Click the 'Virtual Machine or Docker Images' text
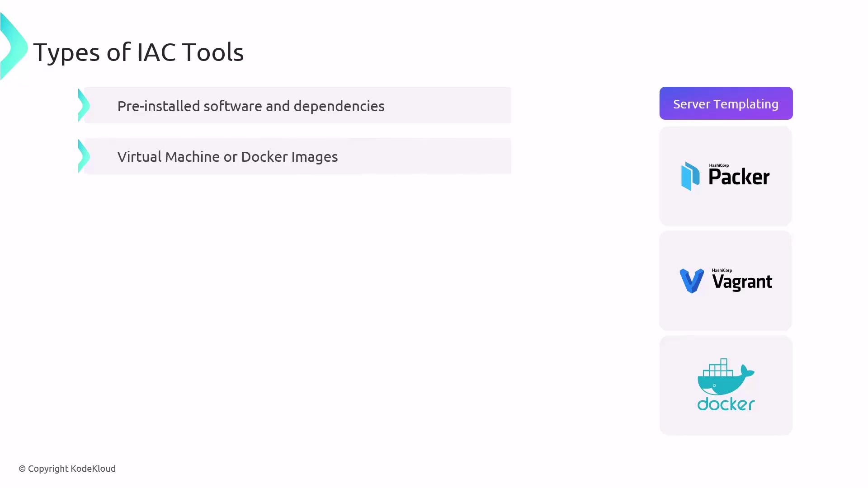 227,156
